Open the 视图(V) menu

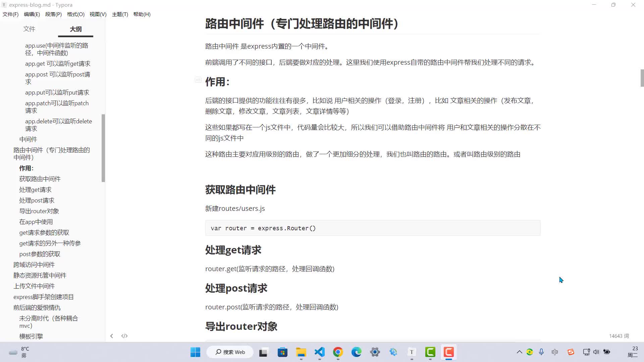tap(98, 14)
